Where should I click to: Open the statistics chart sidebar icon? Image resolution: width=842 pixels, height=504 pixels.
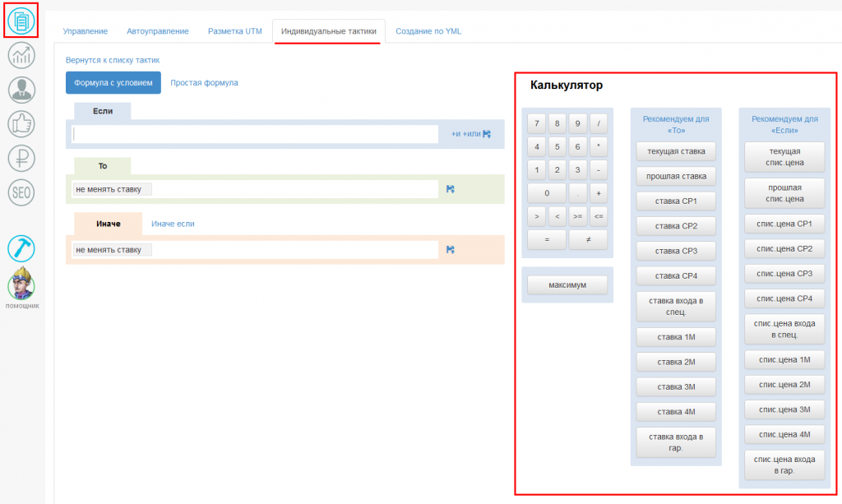tap(21, 55)
